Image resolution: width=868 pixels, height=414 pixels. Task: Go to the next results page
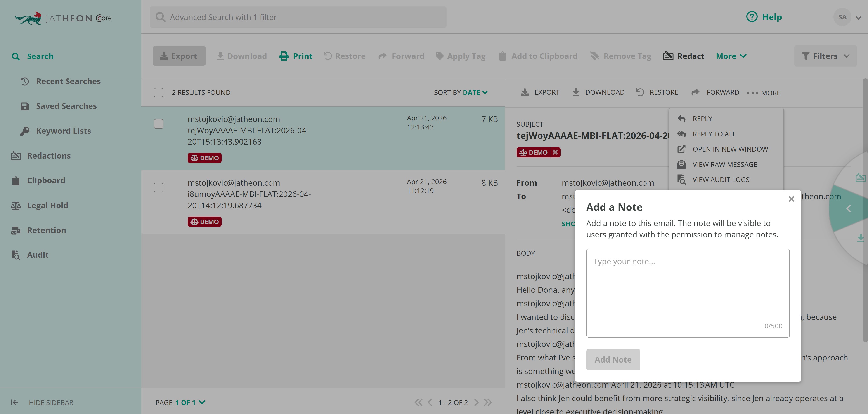click(476, 402)
